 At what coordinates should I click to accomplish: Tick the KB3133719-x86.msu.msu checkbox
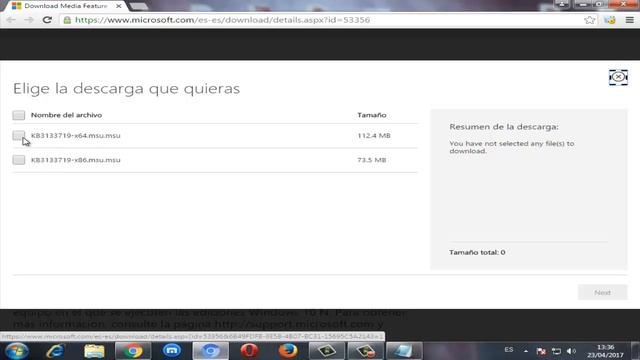point(18,160)
